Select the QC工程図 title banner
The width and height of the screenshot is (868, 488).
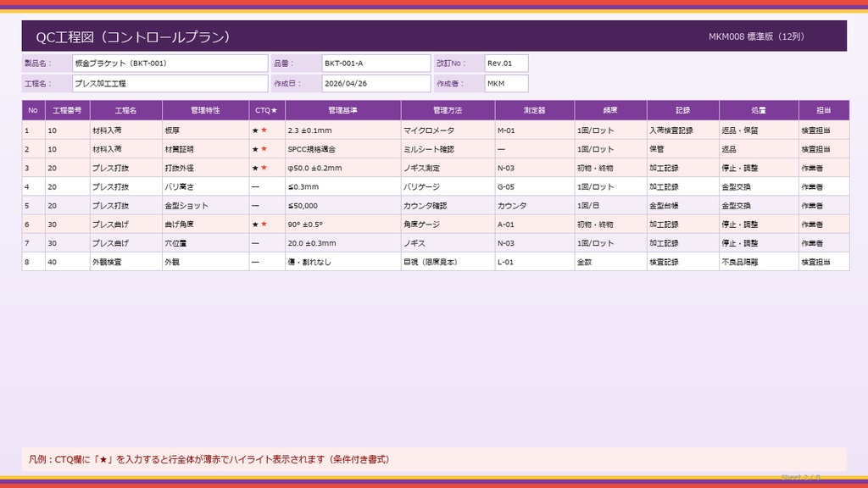tap(434, 36)
